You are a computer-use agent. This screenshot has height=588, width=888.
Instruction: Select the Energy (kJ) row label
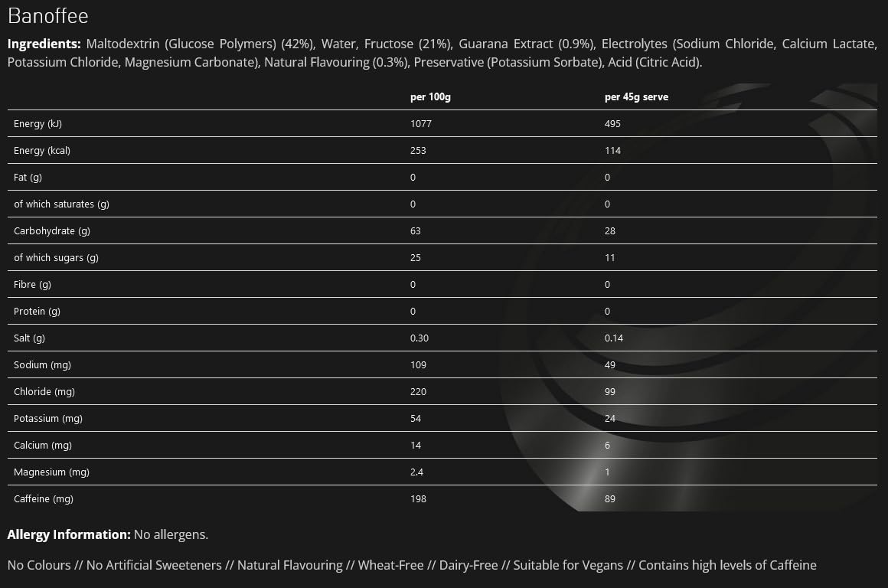pyautogui.click(x=38, y=124)
